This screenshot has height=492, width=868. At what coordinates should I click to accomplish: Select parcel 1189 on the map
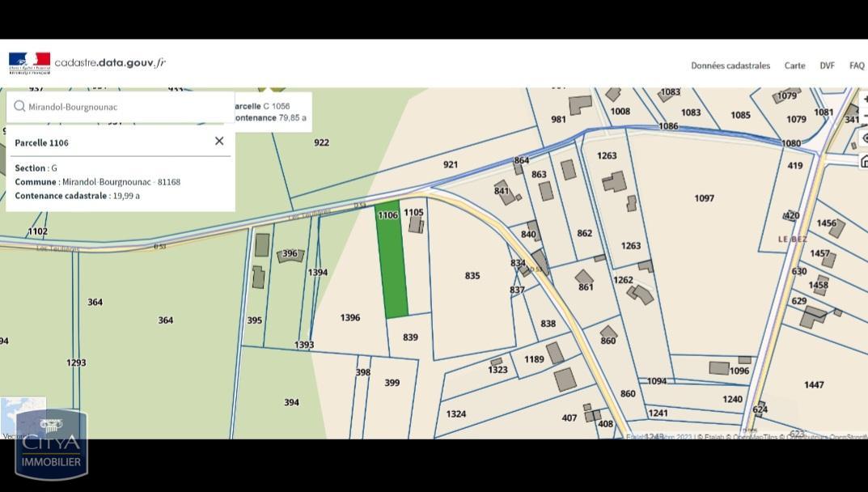point(534,359)
